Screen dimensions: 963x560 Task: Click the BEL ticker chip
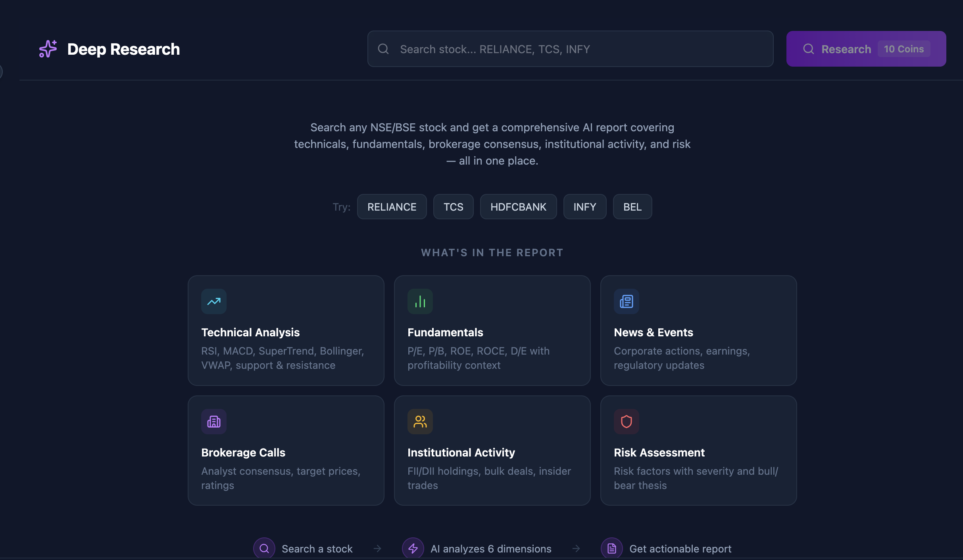632,207
